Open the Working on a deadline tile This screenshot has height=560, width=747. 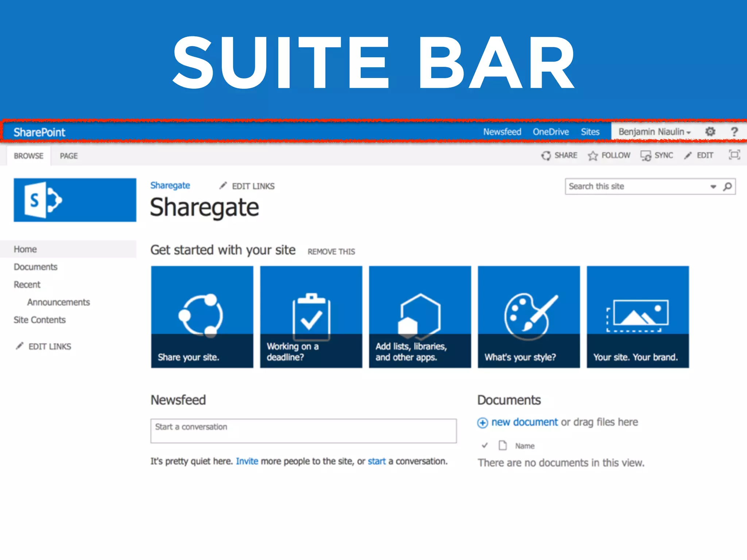311,317
